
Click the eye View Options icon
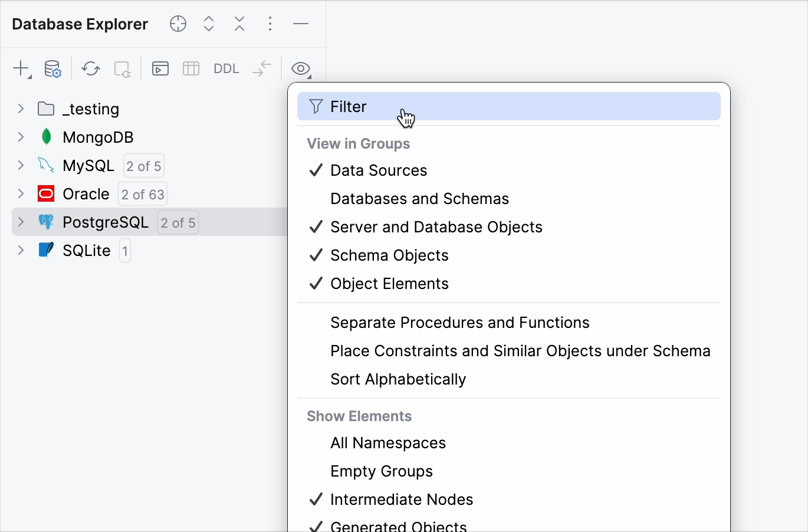click(x=301, y=68)
